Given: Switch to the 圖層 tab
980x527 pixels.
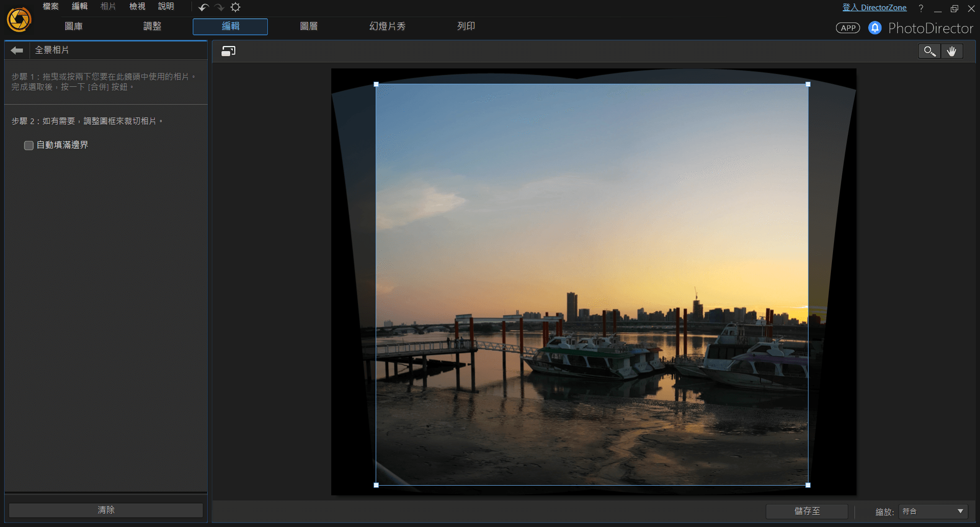Looking at the screenshot, I should tap(309, 27).
